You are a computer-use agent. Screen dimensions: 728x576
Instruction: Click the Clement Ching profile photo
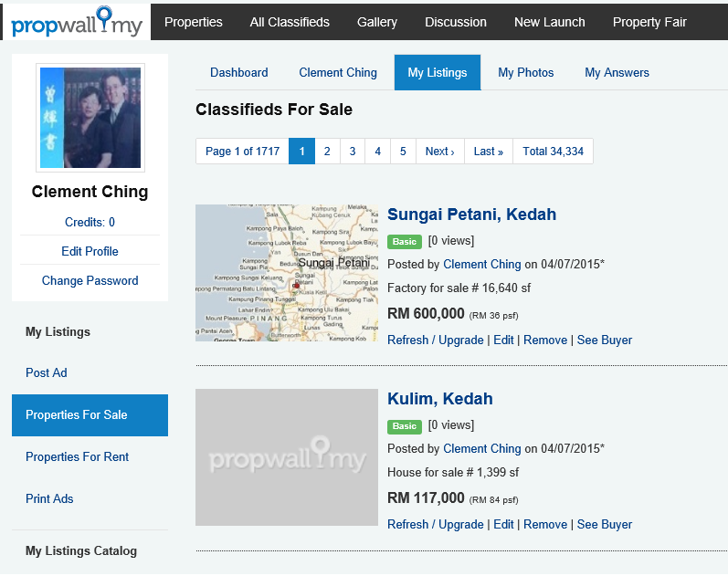(x=90, y=118)
